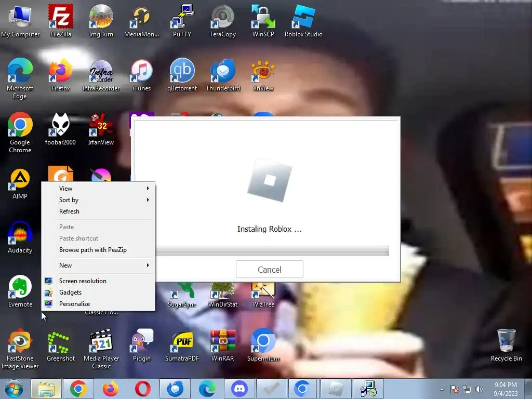Switch to Roblox installer taskbar button
This screenshot has width=532, height=399.
pos(336,389)
